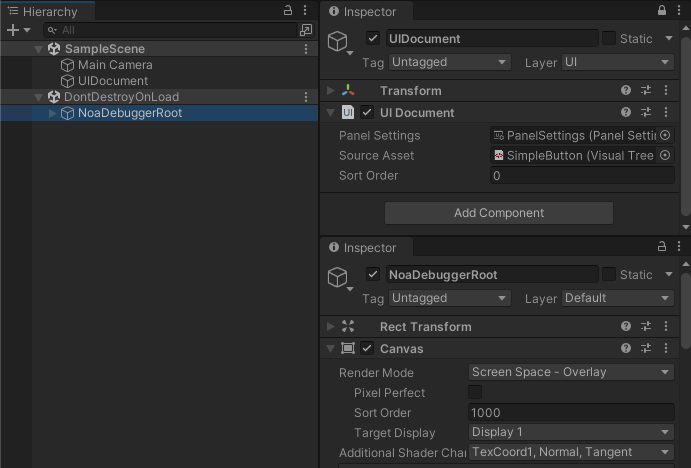This screenshot has height=468, width=691.
Task: Click the plus create-object button in Hierarchy
Action: [x=13, y=30]
